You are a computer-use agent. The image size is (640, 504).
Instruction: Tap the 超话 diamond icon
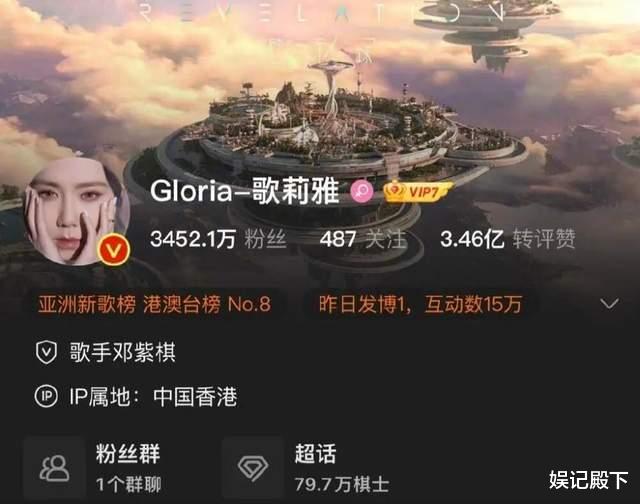253,468
